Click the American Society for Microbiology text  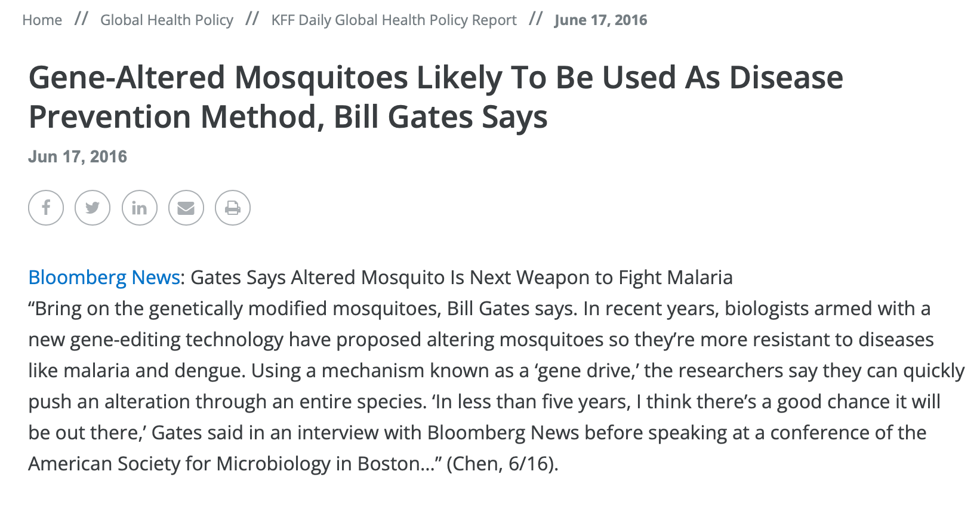click(179, 464)
